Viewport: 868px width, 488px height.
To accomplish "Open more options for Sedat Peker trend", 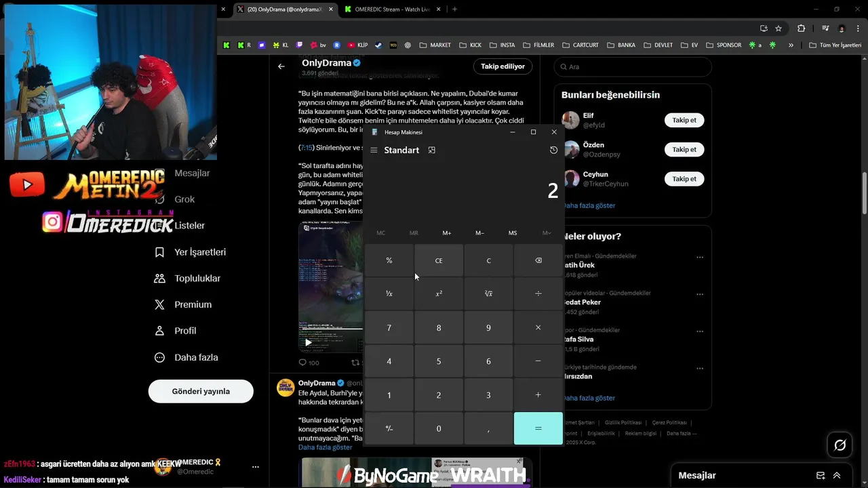I will click(x=700, y=294).
